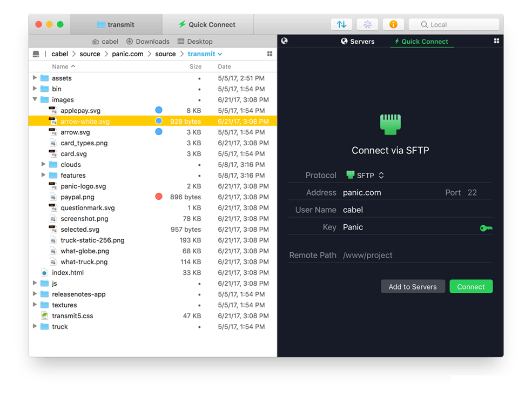This screenshot has width=532, height=397.
Task: Sort by Name column header
Action: click(x=63, y=66)
